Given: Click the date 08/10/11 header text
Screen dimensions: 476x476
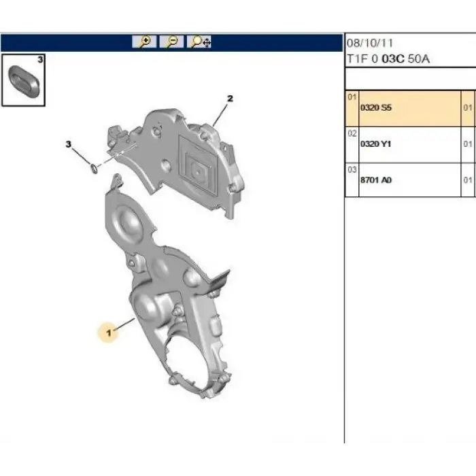Looking at the screenshot, I should coord(370,43).
